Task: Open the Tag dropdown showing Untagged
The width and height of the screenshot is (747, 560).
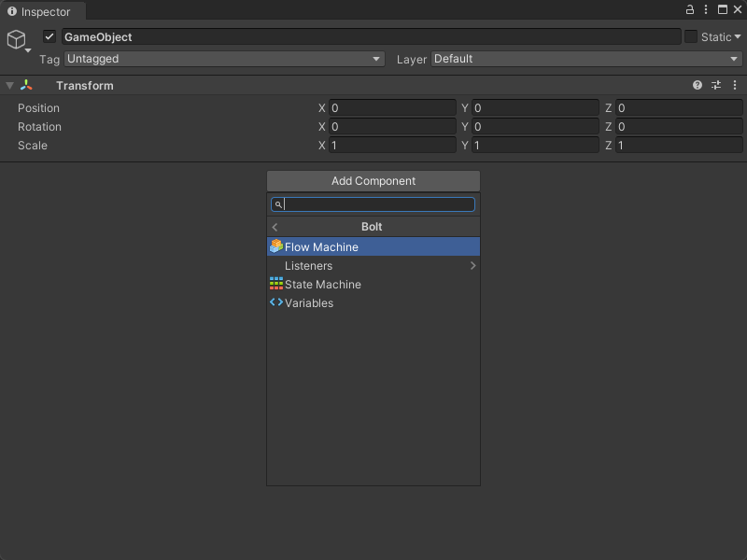Action: (x=224, y=59)
